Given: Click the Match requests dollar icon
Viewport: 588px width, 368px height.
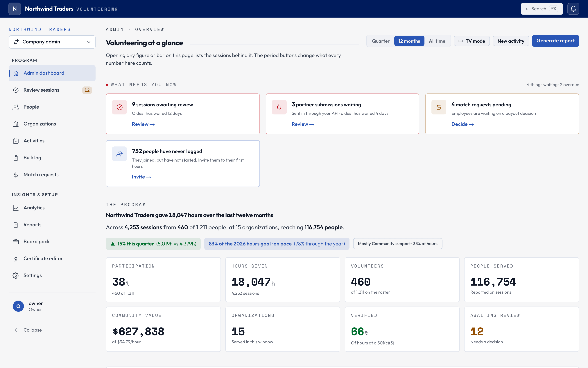Looking at the screenshot, I should click(x=16, y=175).
